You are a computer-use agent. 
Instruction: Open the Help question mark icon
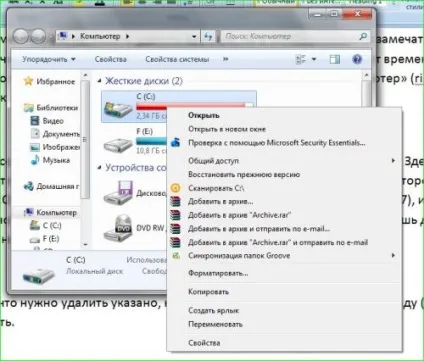[357, 59]
